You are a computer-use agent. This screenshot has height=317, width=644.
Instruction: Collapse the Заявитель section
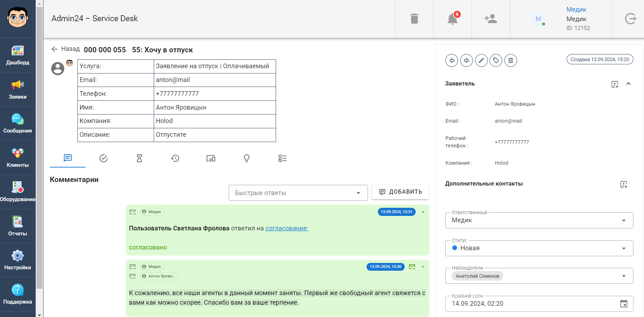coord(628,84)
